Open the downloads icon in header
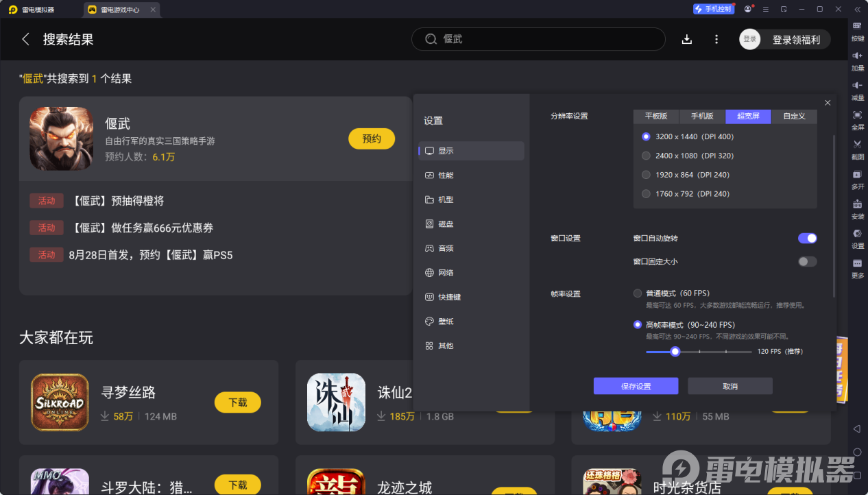Screen dimensions: 868x495 coord(687,39)
